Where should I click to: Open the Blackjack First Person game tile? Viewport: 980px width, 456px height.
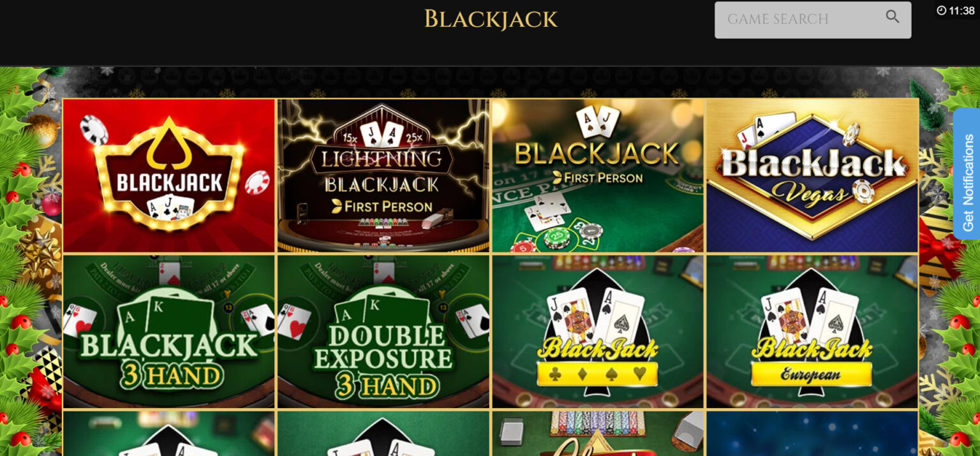pyautogui.click(x=598, y=175)
